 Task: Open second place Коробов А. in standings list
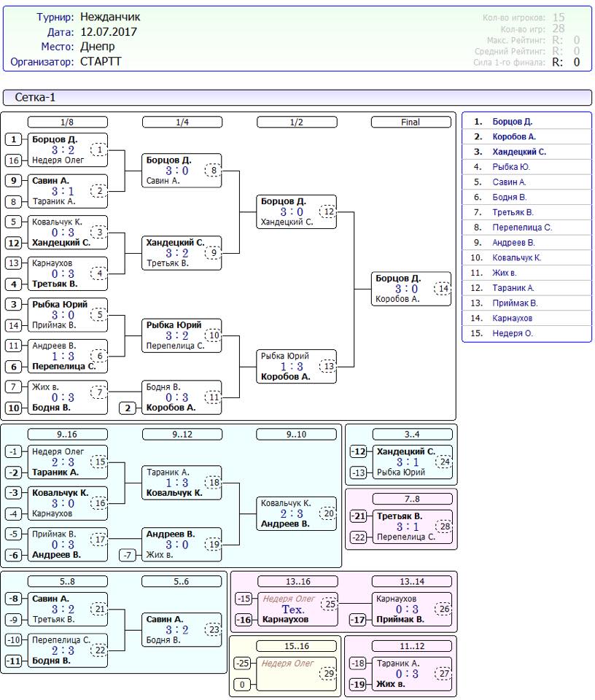[514, 136]
